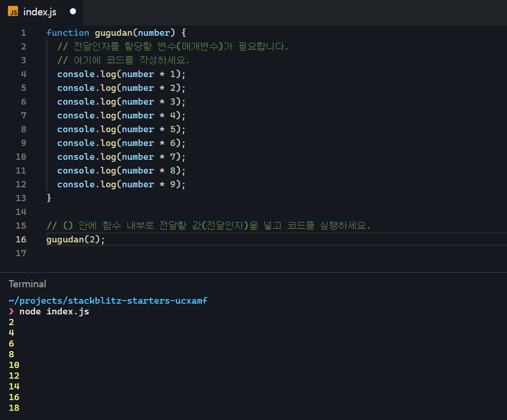Click the JS file icon on the tab
This screenshot has height=420, width=507.
(13, 12)
